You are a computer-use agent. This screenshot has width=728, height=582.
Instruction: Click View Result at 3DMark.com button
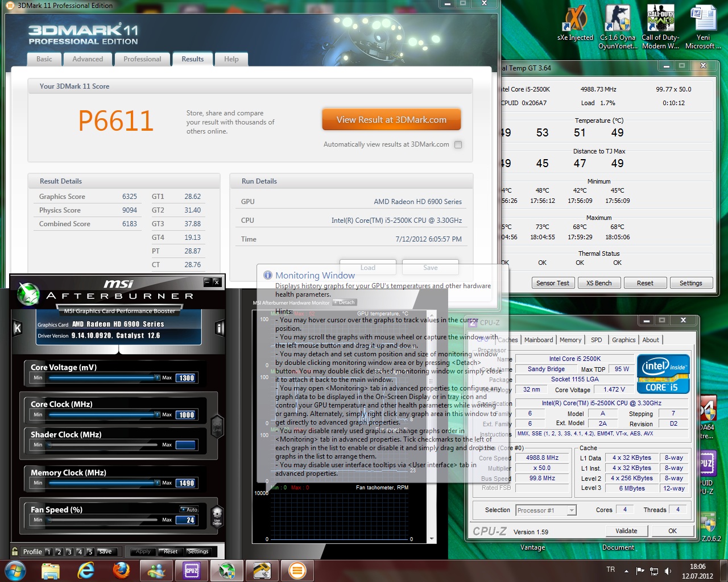391,120
